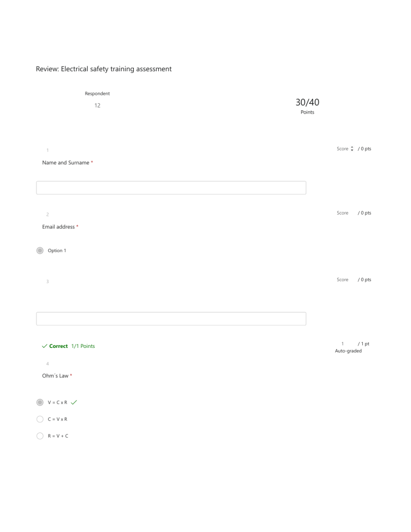Click the 30/40 total points display
411x532 pixels.
[308, 102]
